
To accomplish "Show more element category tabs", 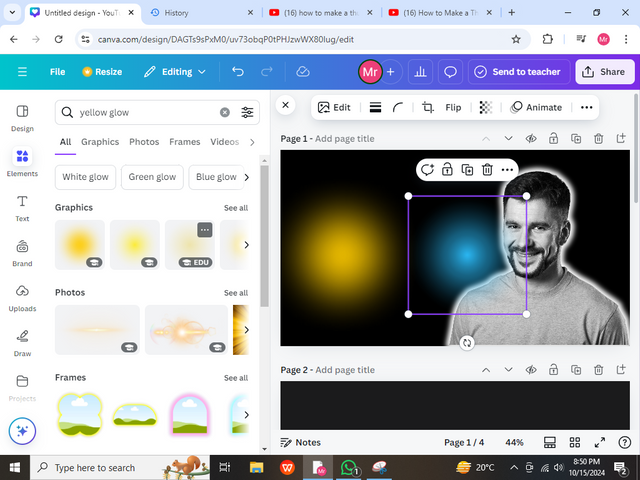I will pyautogui.click(x=252, y=142).
